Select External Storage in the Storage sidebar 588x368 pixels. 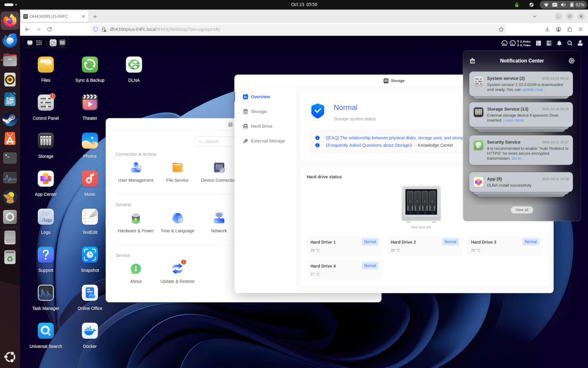[x=268, y=141]
